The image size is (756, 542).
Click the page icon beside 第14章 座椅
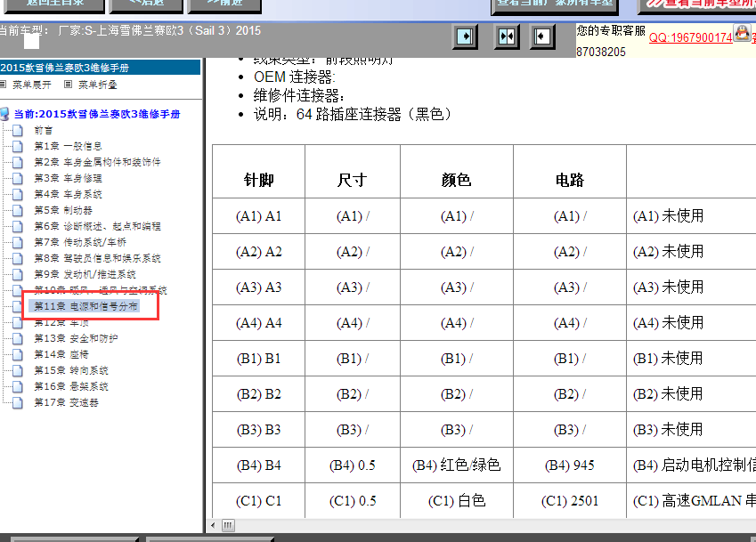(x=17, y=354)
